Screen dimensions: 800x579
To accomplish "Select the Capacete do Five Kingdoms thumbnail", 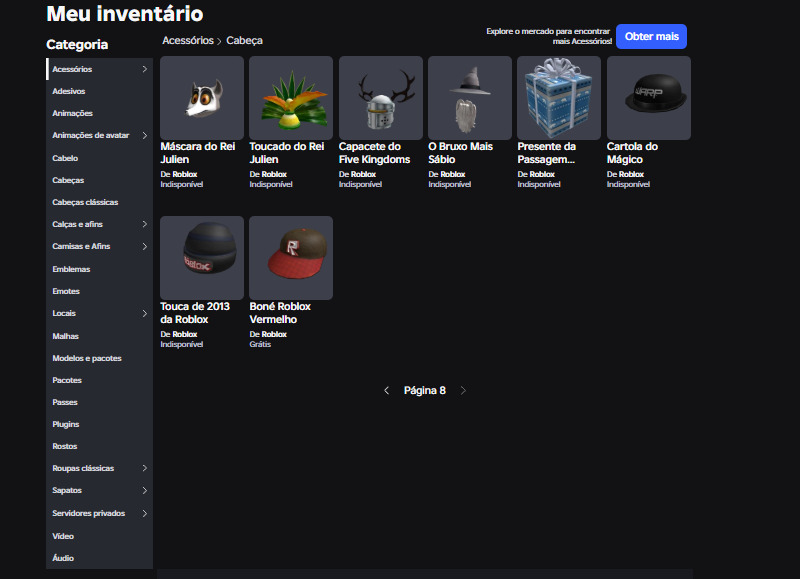I will point(381,98).
